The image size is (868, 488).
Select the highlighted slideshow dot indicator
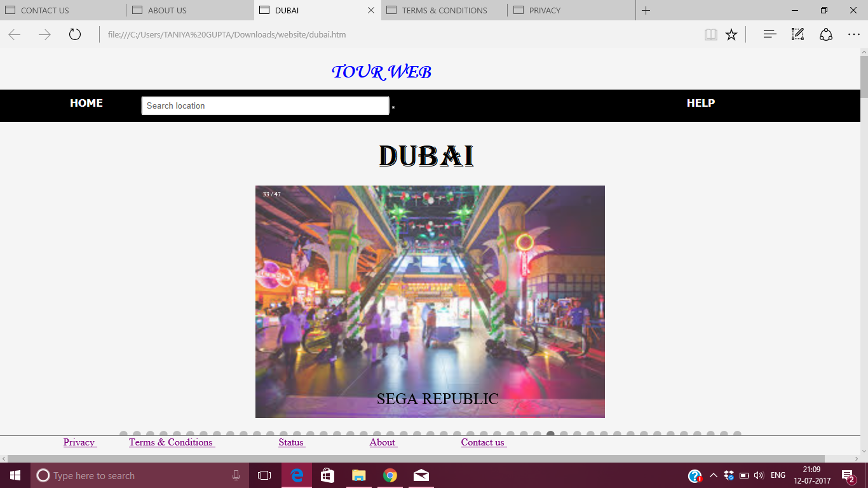click(x=550, y=434)
